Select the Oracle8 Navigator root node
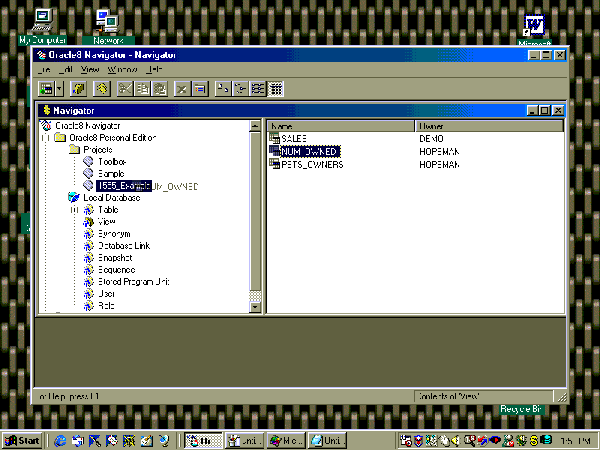Screen dimensions: 600x450 click(x=88, y=126)
